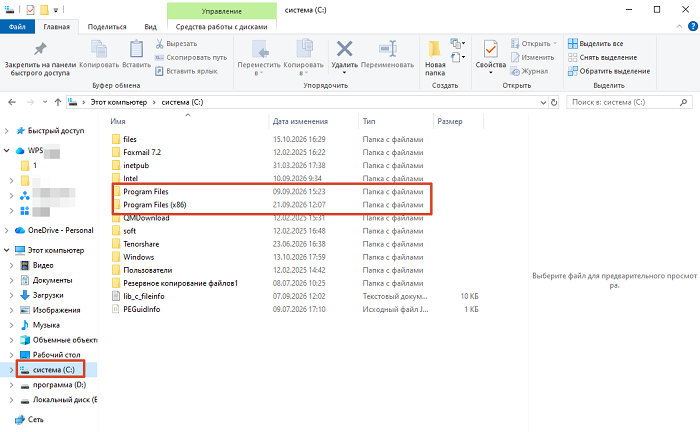Sort by Дата изменения column header
Image resolution: width=700 pixels, height=432 pixels.
(300, 121)
